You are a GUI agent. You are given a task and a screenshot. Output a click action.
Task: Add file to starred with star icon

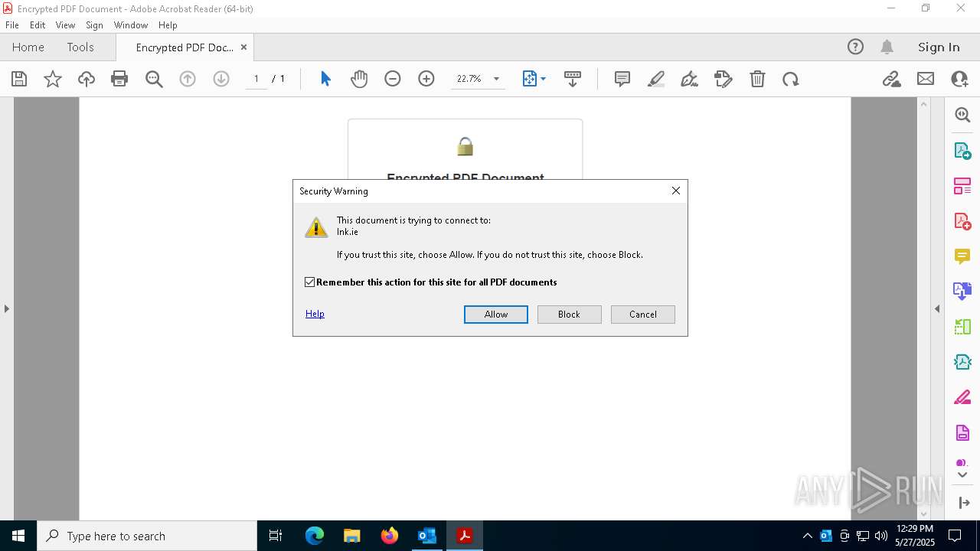point(53,79)
